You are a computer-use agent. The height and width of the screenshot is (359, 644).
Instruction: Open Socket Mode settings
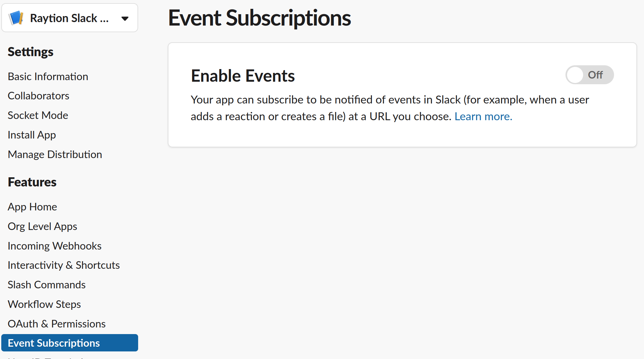pos(38,115)
